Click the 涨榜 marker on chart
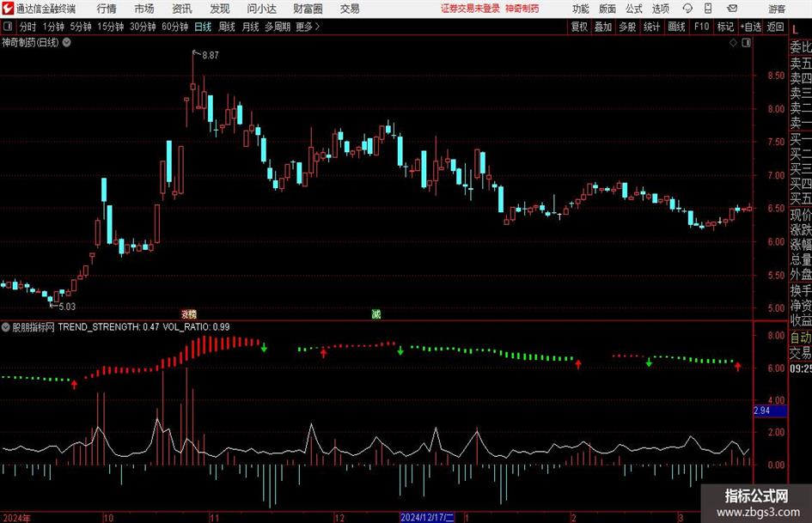The height and width of the screenshot is (523, 812). 189,313
